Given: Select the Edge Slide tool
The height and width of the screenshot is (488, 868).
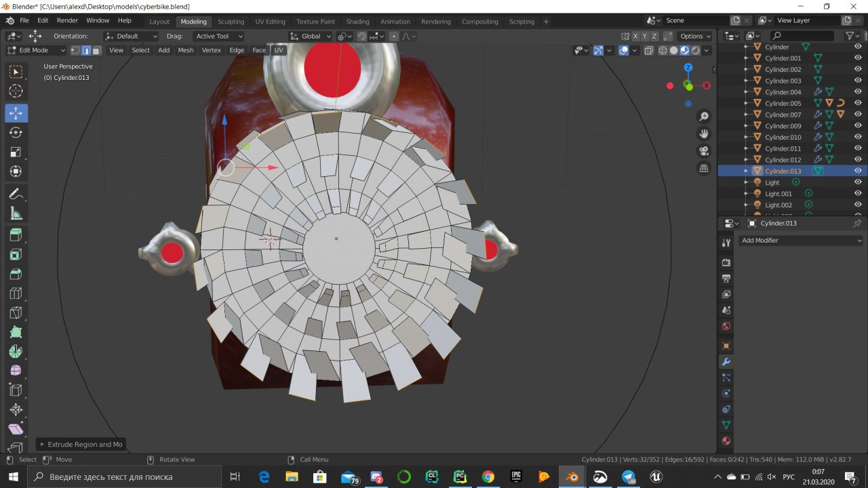Looking at the screenshot, I should click(16, 391).
